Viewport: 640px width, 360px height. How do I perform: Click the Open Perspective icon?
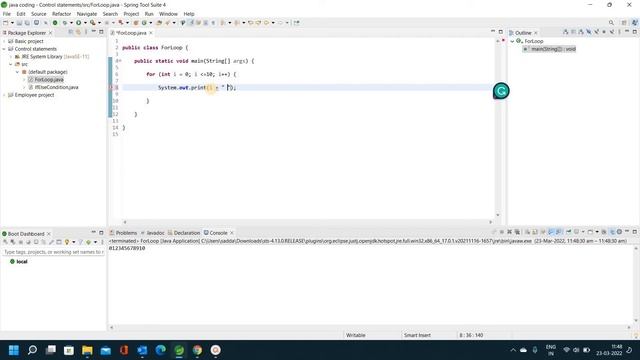pos(624,23)
